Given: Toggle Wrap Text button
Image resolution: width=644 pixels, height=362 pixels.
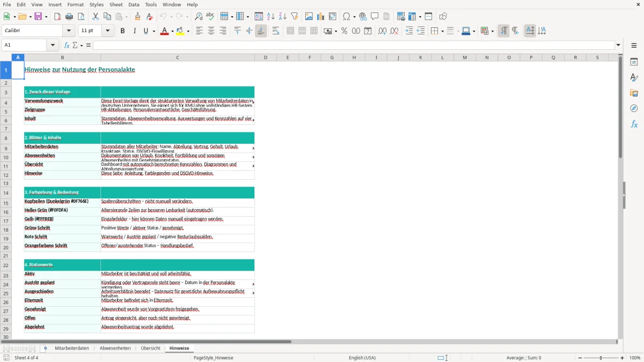Looking at the screenshot, I should (x=276, y=31).
